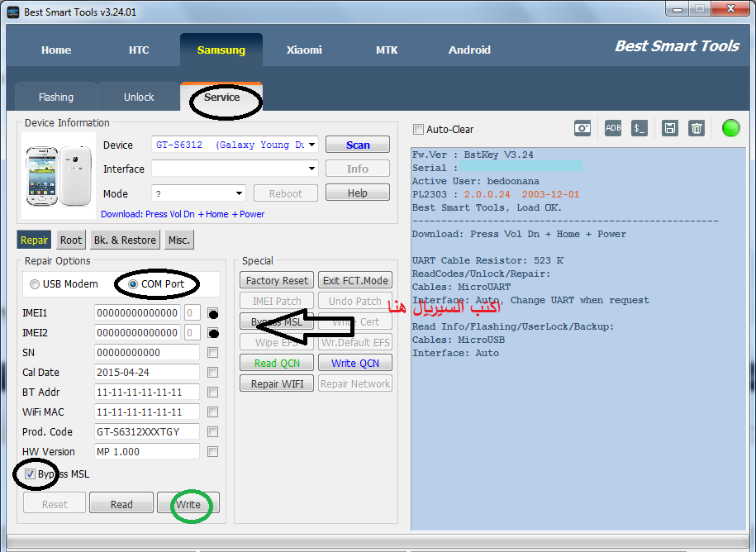Screen dimensions: 756x552
Task: Click the Write button in Repair Options
Action: 188,504
